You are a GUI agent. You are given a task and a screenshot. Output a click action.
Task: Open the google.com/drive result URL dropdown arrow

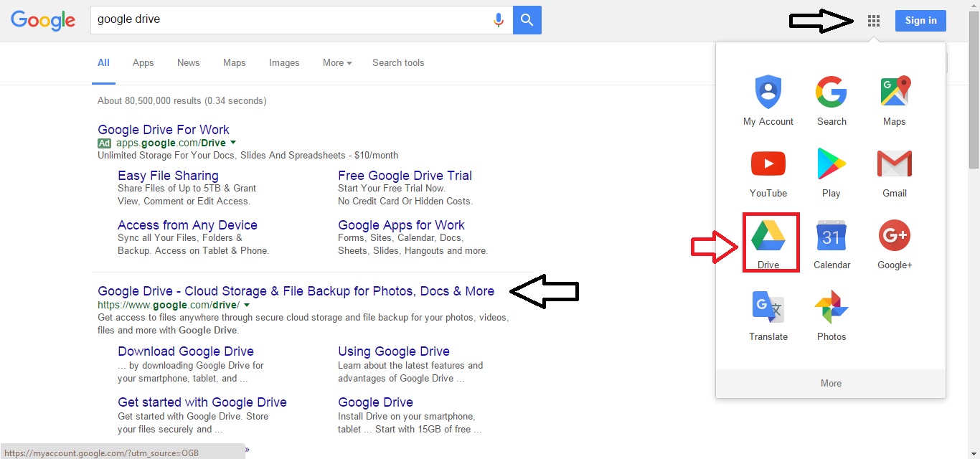point(247,305)
